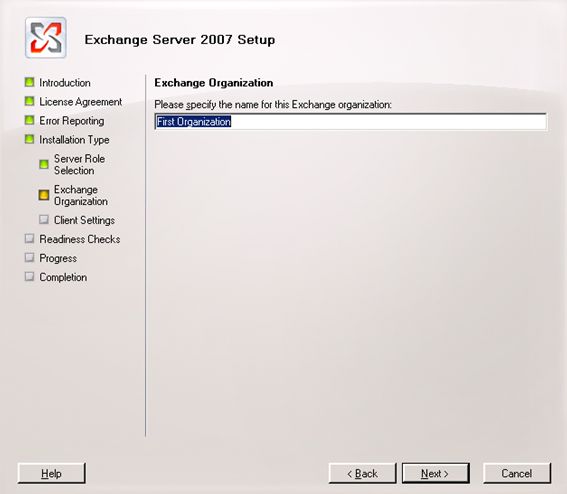Viewport: 567px width, 494px height.
Task: Click the green Installation Type step indicator
Action: click(x=29, y=139)
